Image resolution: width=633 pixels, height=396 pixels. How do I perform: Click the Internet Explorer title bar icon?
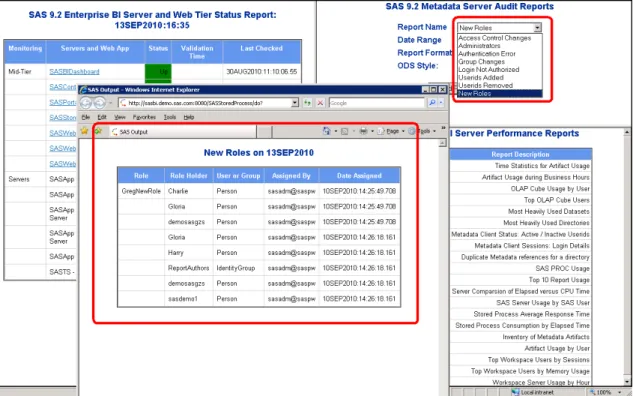(83, 90)
